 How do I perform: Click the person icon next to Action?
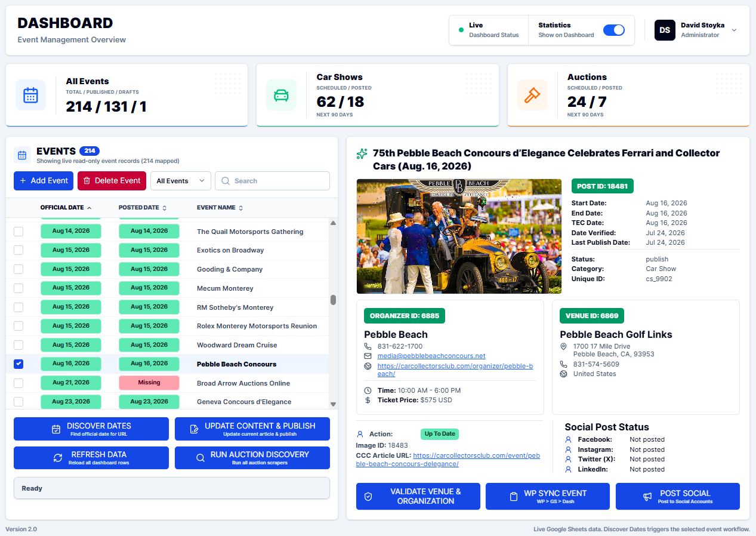[360, 434]
